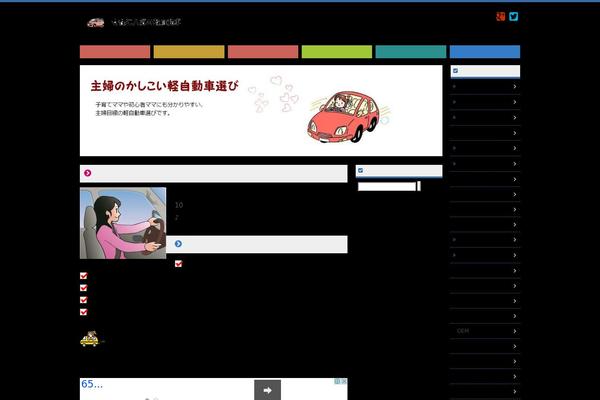Select the blue navigation tab
The image size is (600, 400).
pos(485,52)
